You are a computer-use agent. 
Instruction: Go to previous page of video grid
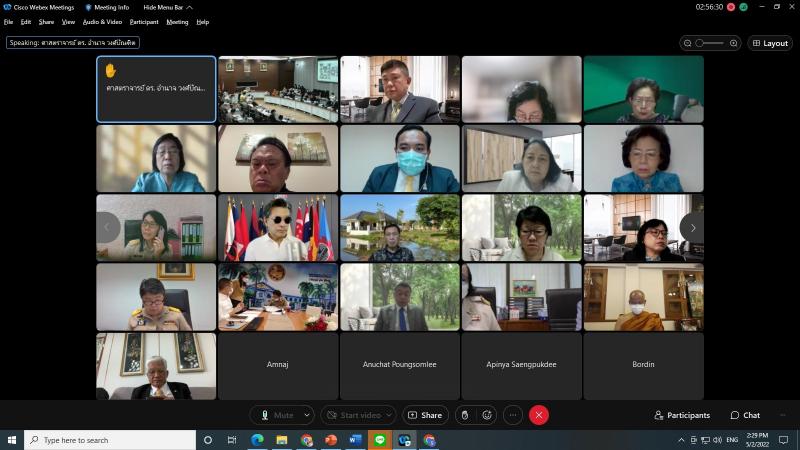pyautogui.click(x=108, y=228)
